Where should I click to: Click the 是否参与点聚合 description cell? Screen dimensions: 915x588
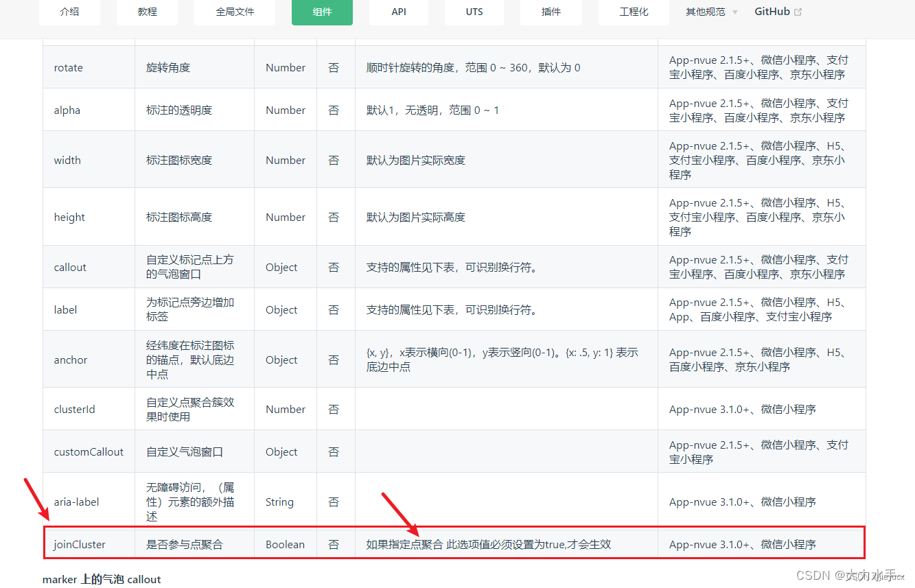tap(195, 544)
